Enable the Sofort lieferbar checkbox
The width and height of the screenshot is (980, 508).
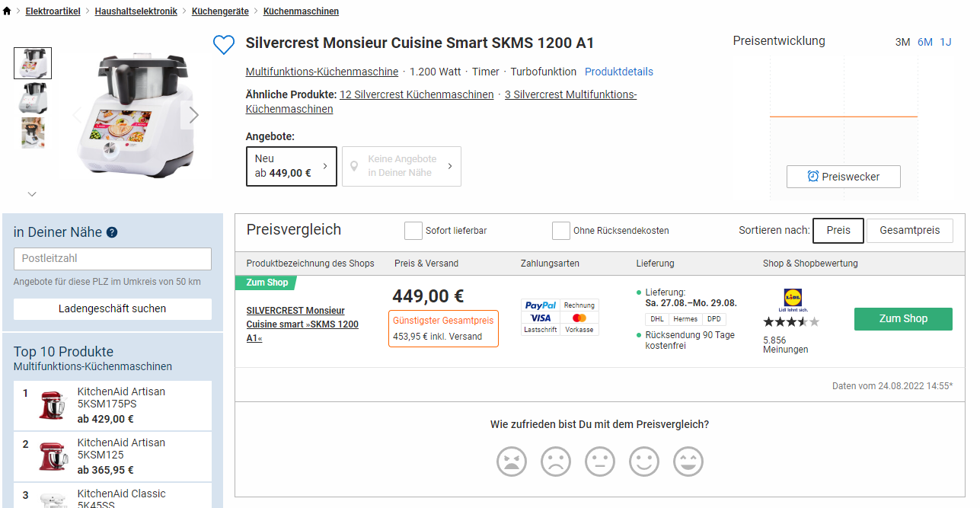[413, 231]
